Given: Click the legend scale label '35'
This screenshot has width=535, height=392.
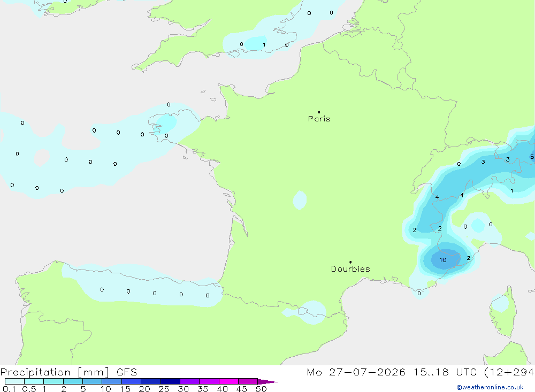Looking at the screenshot, I should (x=203, y=389).
